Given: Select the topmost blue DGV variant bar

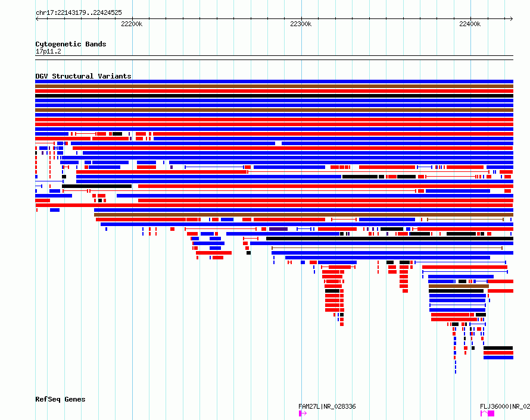Looking at the screenshot, I should pyautogui.click(x=274, y=82).
